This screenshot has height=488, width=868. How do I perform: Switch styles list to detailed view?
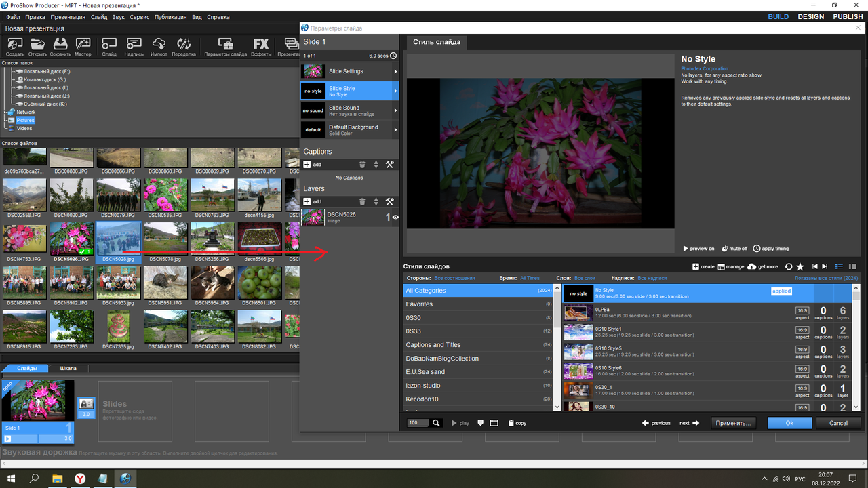pyautogui.click(x=839, y=267)
